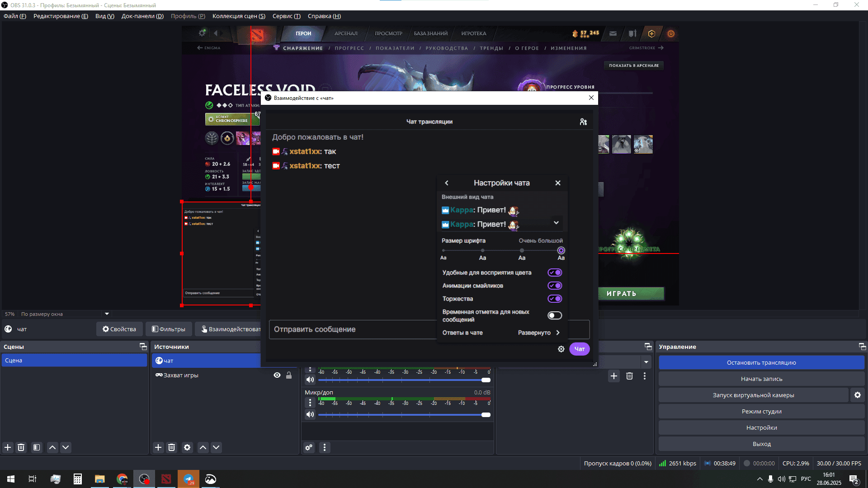Image resolution: width=868 pixels, height=488 pixels.
Task: Open source properties gear in Sources panel
Action: pos(187,447)
